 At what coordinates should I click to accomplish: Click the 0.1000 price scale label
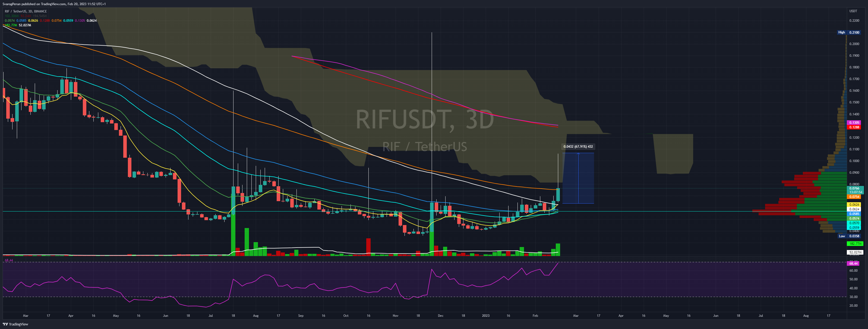[x=854, y=161]
